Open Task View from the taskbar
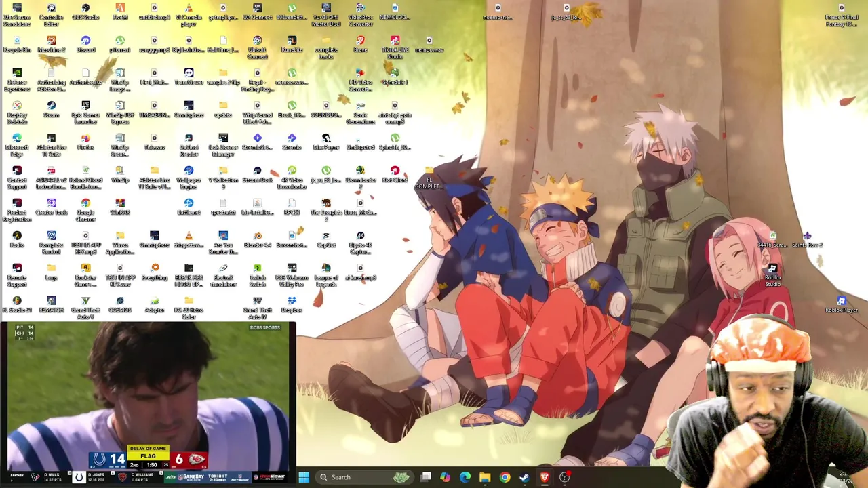This screenshot has height=488, width=868. (425, 477)
